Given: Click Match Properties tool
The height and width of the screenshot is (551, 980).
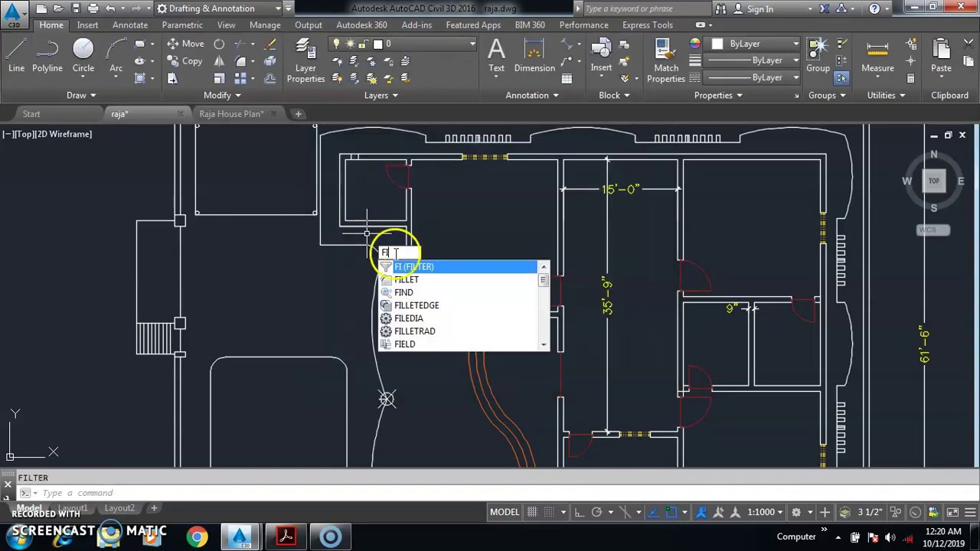Looking at the screenshot, I should [x=666, y=60].
